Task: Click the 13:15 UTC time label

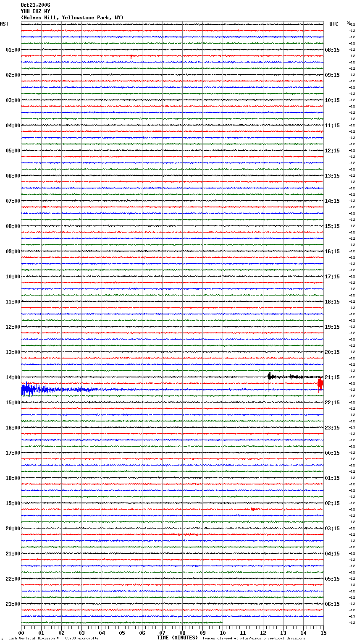Action: [332, 176]
